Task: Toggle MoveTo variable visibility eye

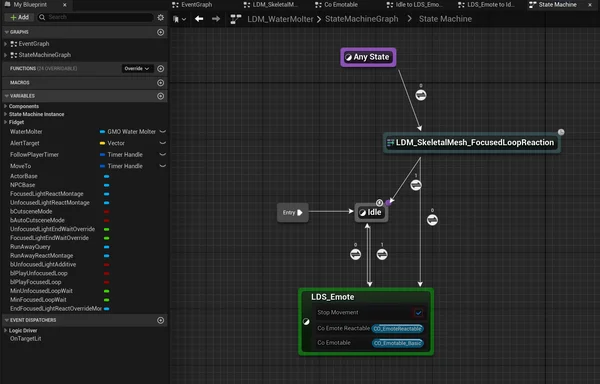Action: [x=163, y=166]
